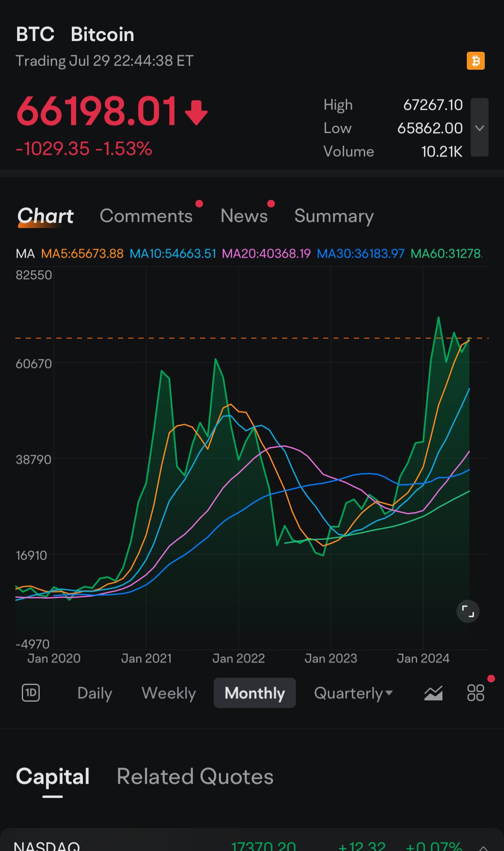Tap the chart peak near Jan 2024
504x851 pixels.
(x=439, y=318)
